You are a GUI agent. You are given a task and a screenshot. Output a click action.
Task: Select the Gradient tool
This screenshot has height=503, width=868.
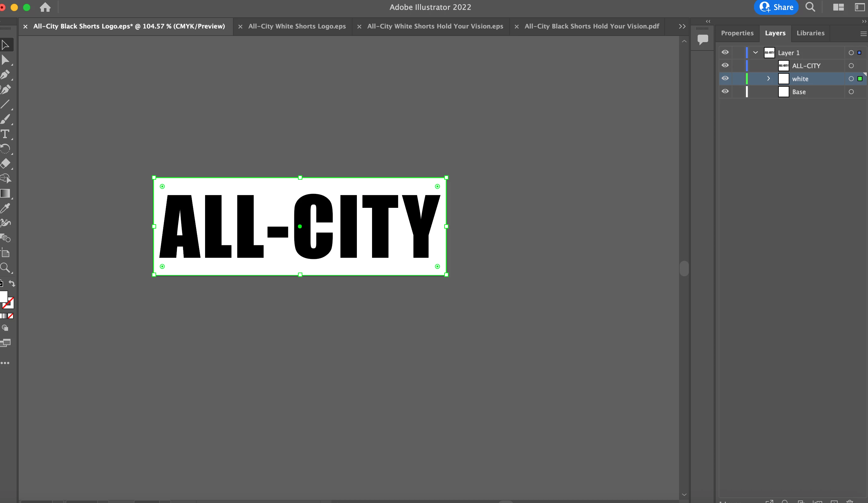5,193
